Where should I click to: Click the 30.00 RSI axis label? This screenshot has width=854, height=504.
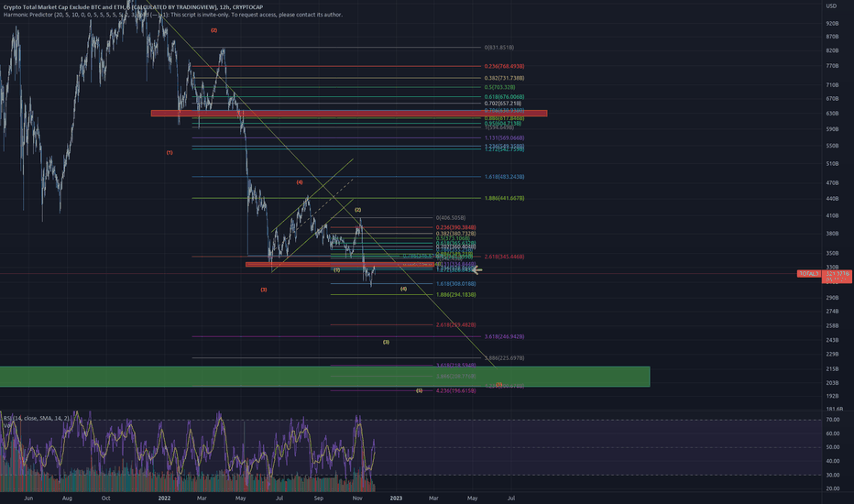point(833,475)
